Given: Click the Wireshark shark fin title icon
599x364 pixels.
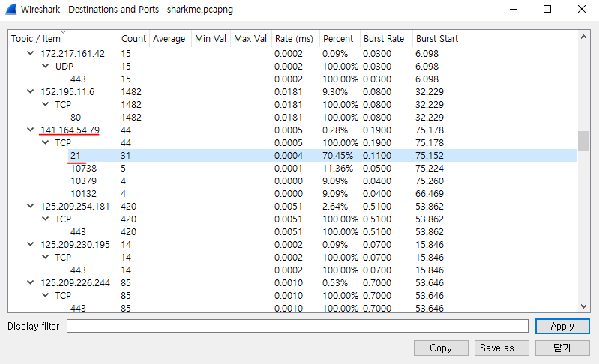Looking at the screenshot, I should coord(11,9).
